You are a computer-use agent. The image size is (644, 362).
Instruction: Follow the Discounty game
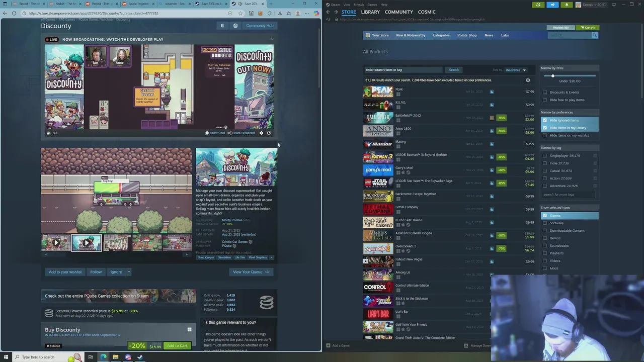click(96, 272)
